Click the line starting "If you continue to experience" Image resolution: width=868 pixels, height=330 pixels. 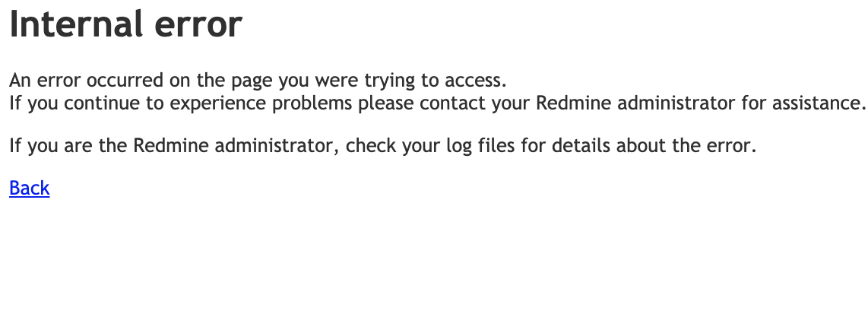click(437, 103)
